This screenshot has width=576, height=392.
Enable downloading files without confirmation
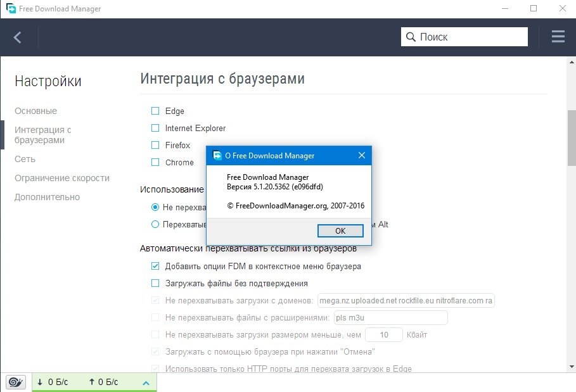[x=155, y=283]
